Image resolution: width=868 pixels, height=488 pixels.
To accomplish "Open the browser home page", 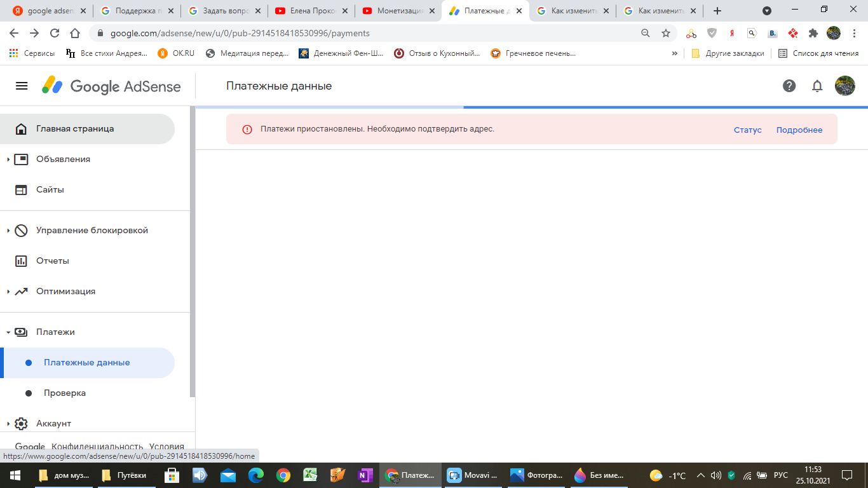I will (x=75, y=33).
